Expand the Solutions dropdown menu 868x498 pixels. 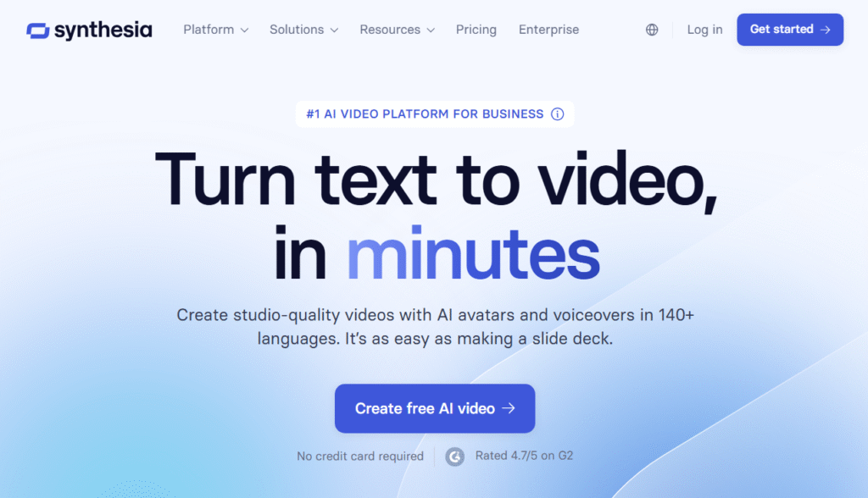click(304, 30)
